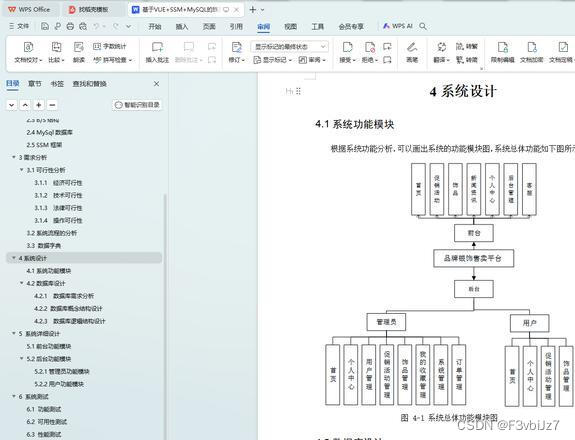Screen dimensions: 575x440
Task: Toggle 修订 track changes
Action: tap(237, 52)
